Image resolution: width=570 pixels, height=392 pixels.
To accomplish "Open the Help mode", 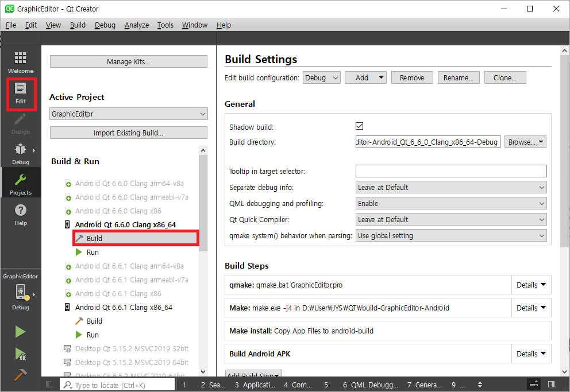I will click(x=20, y=215).
